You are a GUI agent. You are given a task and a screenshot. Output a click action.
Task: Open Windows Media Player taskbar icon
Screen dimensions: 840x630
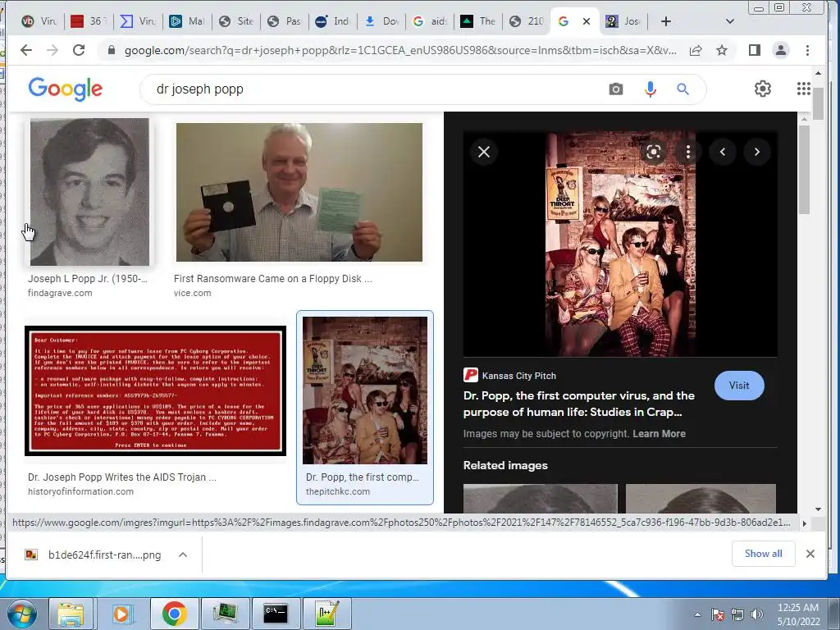121,614
